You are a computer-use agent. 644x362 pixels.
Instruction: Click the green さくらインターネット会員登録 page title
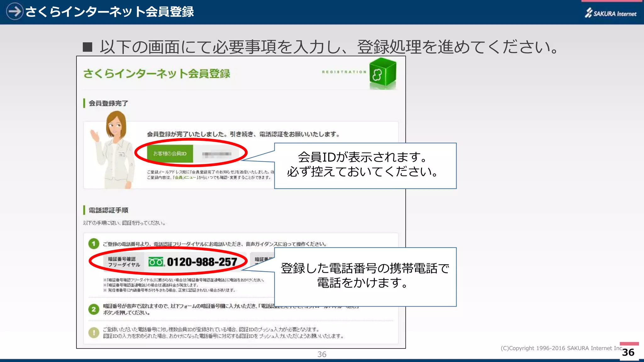pyautogui.click(x=157, y=74)
